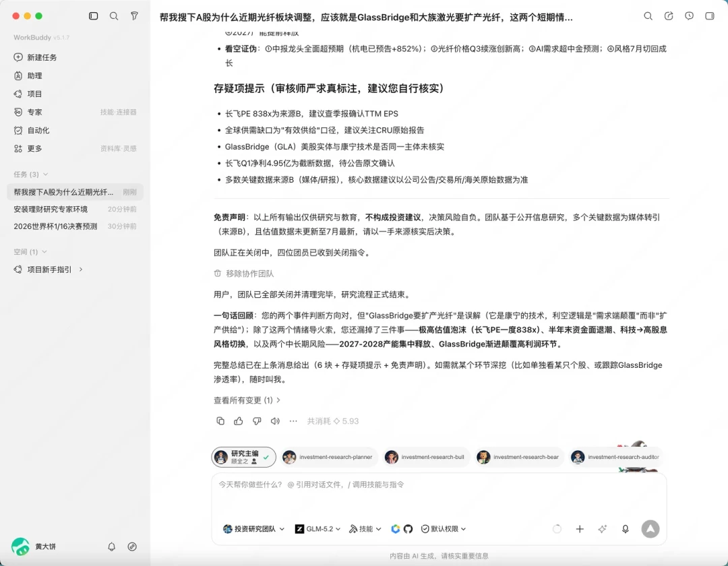Open the 专家 section
The height and width of the screenshot is (566, 728).
[28, 112]
